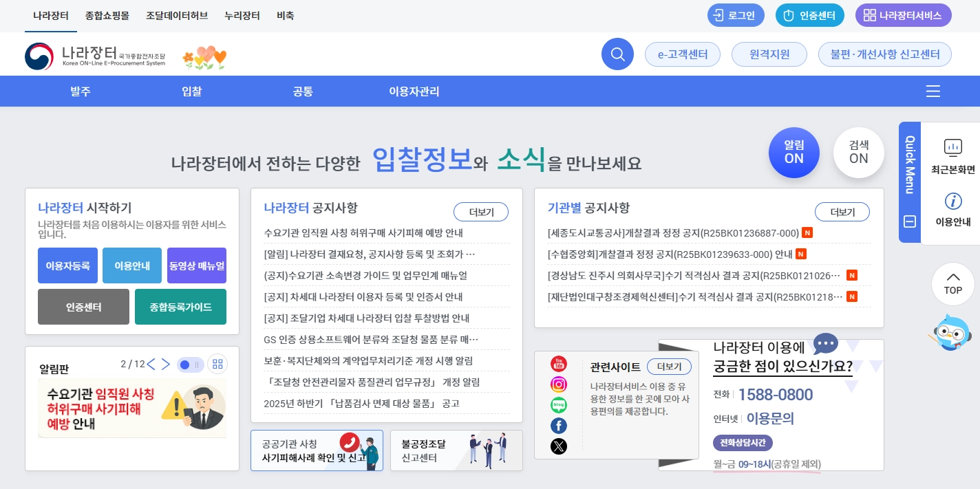Toggle 알림 ON button
Viewport: 980px width, 489px height.
pyautogui.click(x=794, y=153)
